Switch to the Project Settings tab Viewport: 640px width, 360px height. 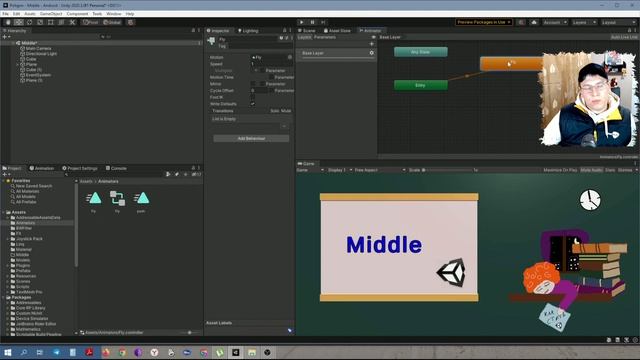pos(80,168)
